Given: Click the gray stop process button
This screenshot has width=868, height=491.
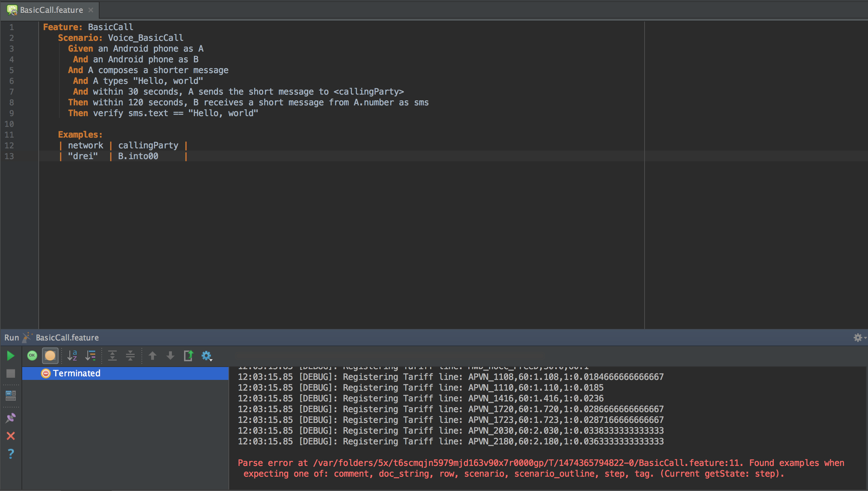Looking at the screenshot, I should point(11,374).
